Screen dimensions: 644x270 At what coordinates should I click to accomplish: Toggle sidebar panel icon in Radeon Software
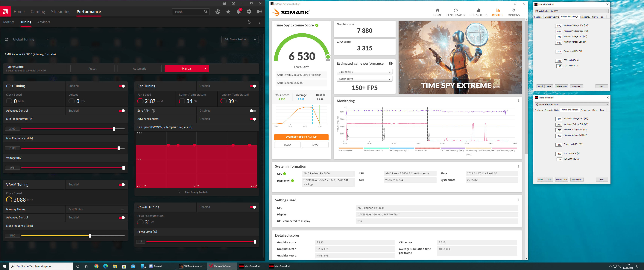pyautogui.click(x=260, y=11)
